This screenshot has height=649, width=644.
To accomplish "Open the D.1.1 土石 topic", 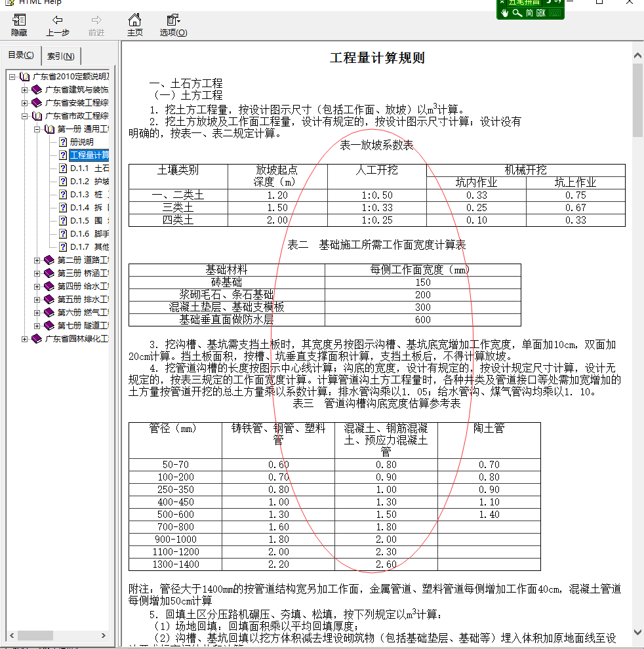I will pyautogui.click(x=89, y=168).
